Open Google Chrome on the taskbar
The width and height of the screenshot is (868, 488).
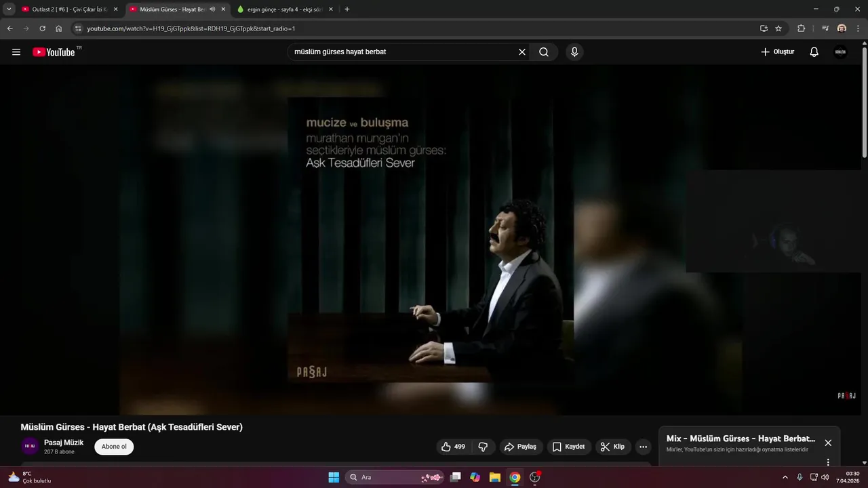515,477
